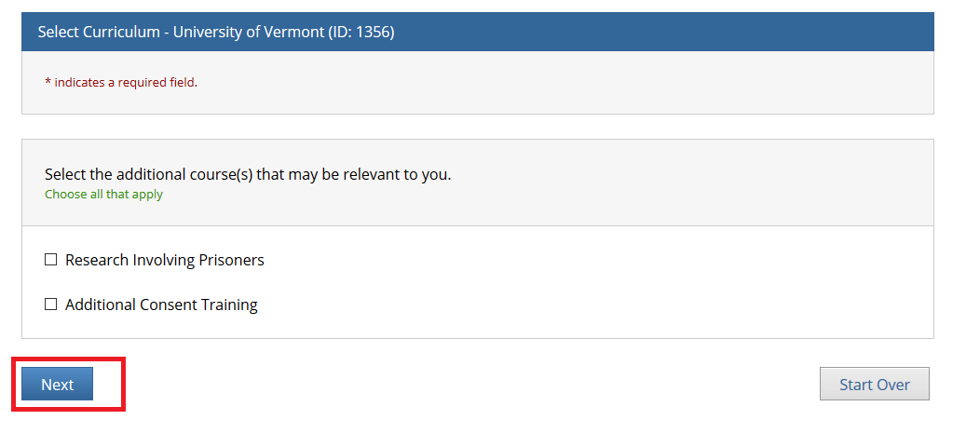980x447 pixels.
Task: Click the red asterisk in required note
Action: tap(48, 82)
